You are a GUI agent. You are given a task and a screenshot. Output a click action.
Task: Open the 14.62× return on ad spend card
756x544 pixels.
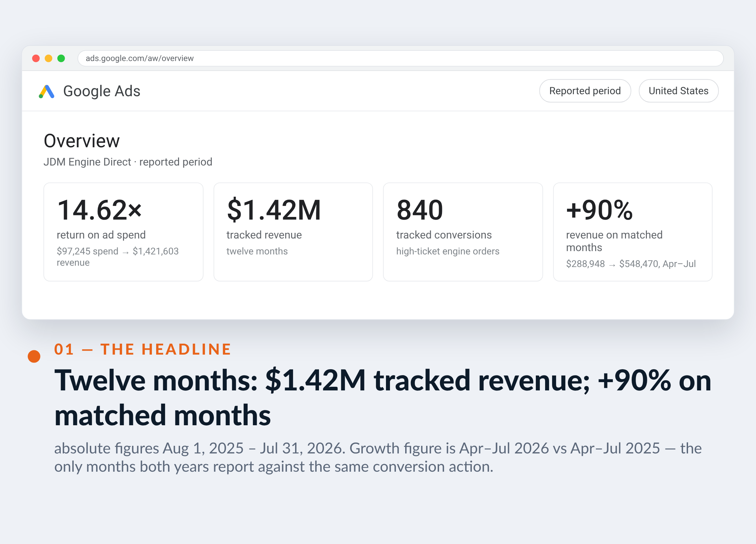(x=123, y=232)
